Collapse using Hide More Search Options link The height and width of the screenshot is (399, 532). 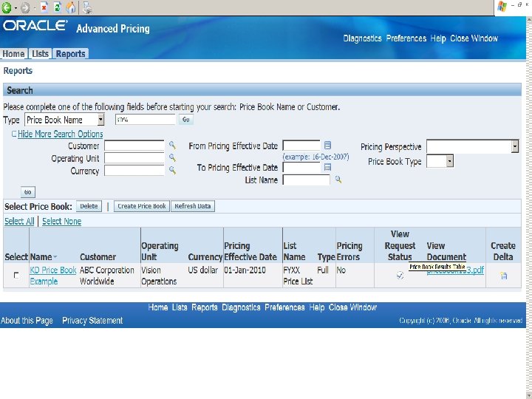pyautogui.click(x=60, y=134)
